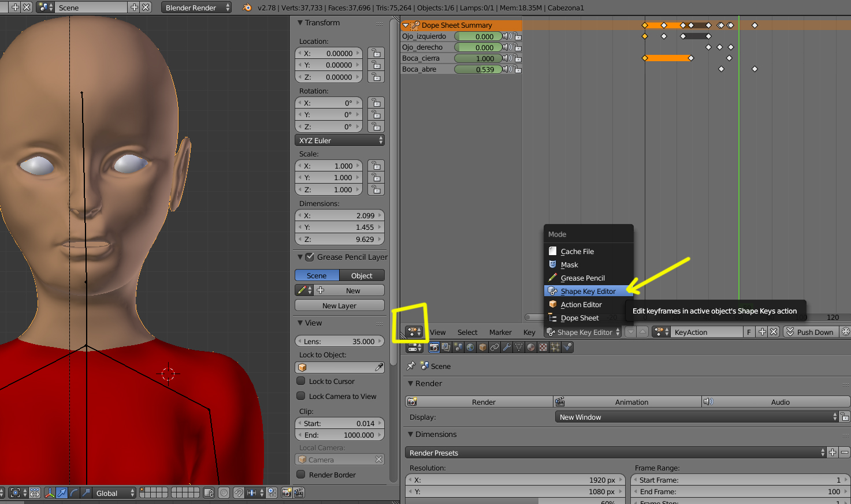Click the Blender logo in the info bar
Screen dimensions: 851x504
[247, 8]
